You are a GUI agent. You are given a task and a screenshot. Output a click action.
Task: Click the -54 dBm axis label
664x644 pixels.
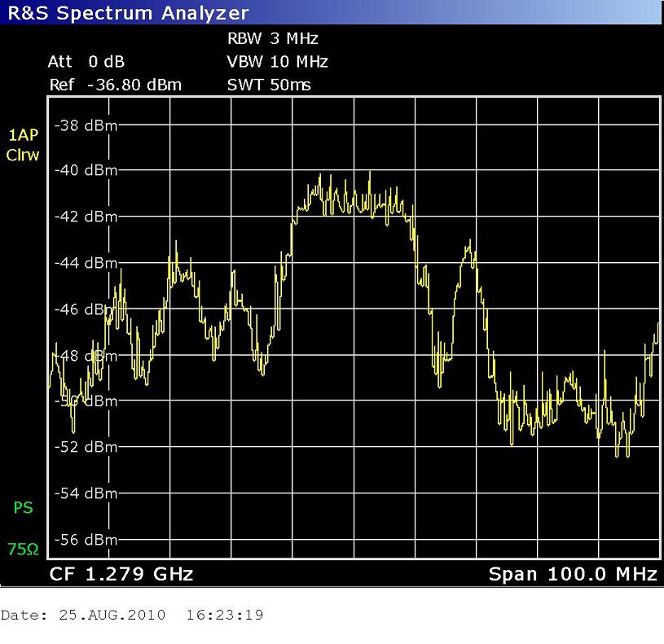pyautogui.click(x=86, y=493)
